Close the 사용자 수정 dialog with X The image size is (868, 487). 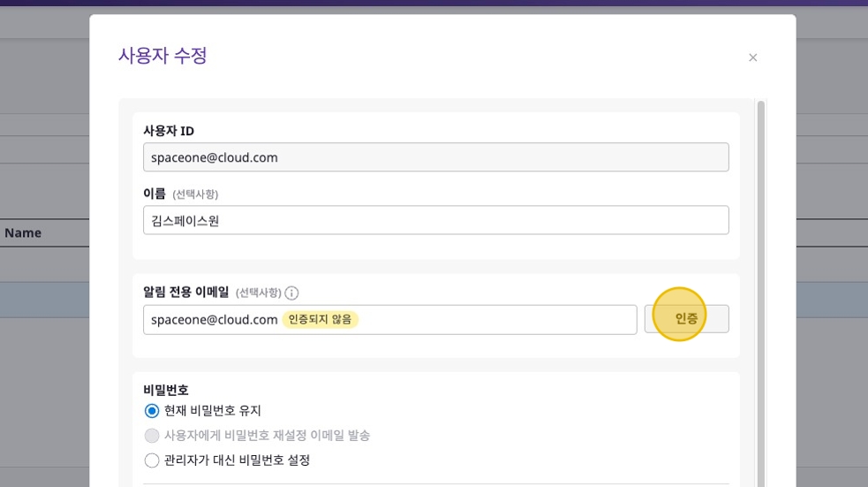(752, 57)
